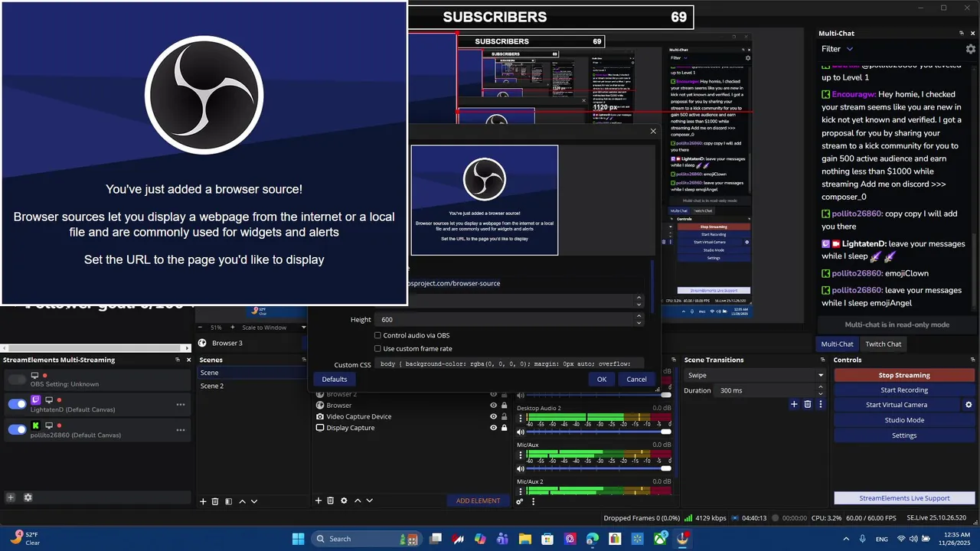Enable Control audio via OBS checkbox
This screenshot has height=551, width=980.
coord(377,335)
